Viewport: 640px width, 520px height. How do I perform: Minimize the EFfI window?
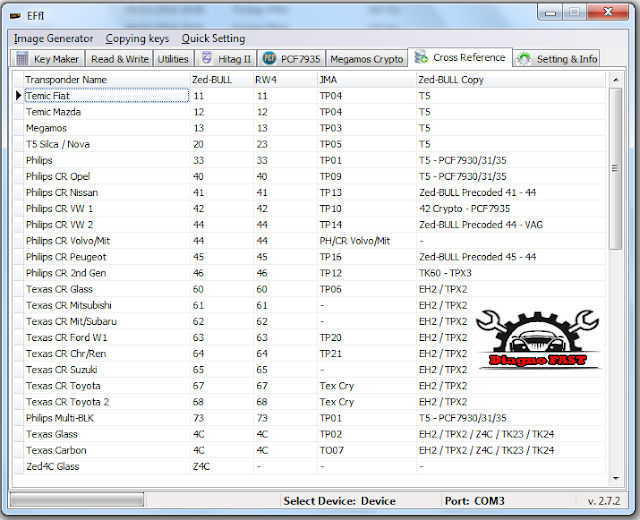pos(550,12)
